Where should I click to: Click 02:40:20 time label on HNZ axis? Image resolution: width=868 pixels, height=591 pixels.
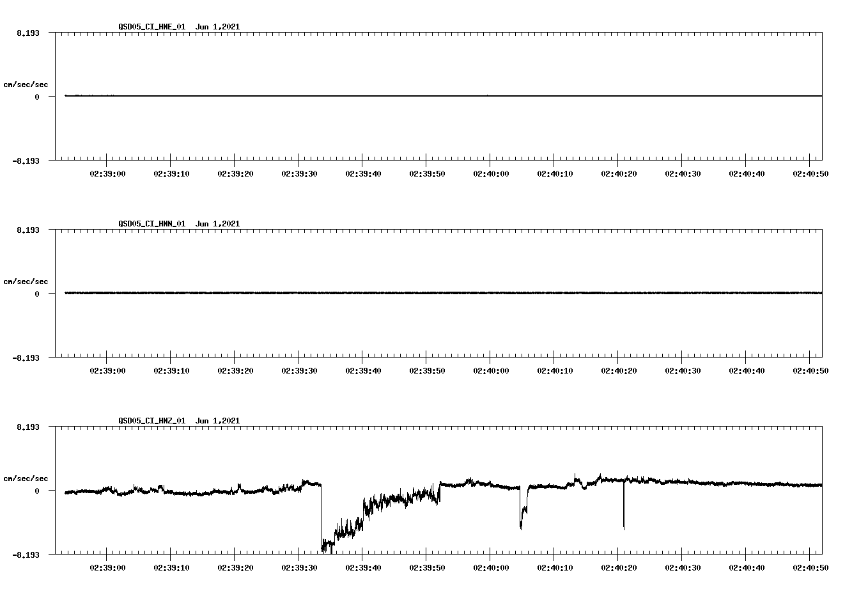pyautogui.click(x=619, y=567)
